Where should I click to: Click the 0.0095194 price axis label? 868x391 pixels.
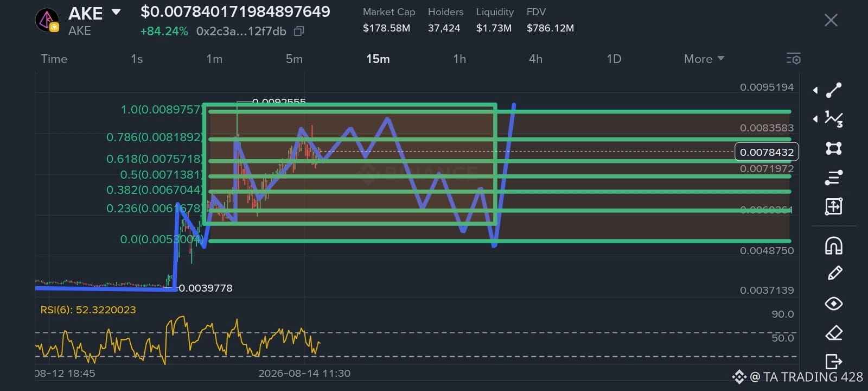point(767,87)
